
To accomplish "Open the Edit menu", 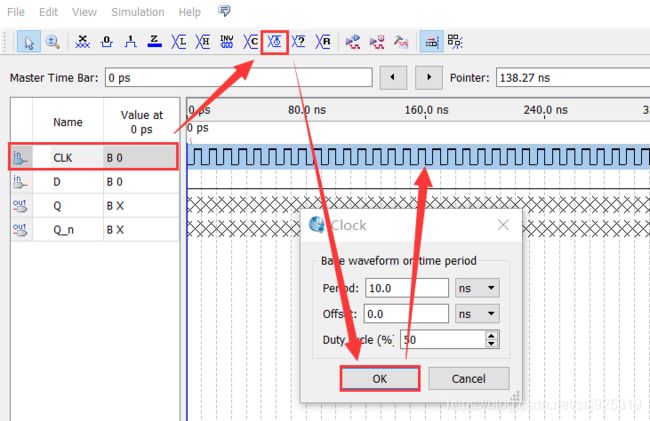I will (48, 12).
